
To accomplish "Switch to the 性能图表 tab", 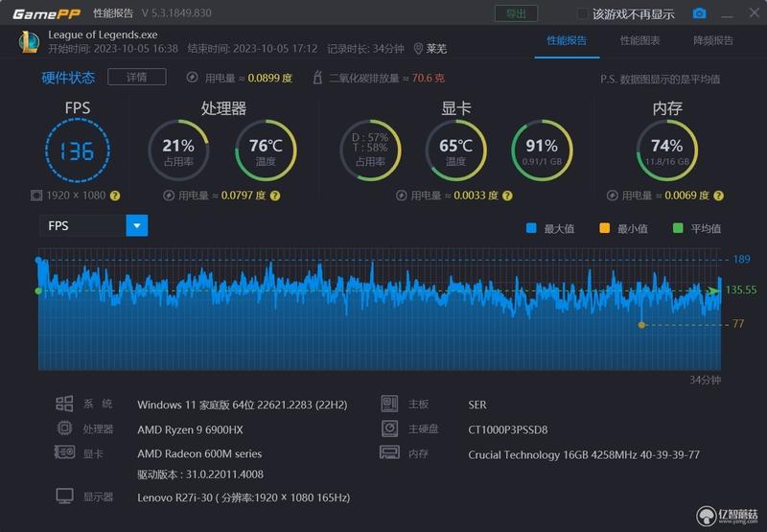I will pyautogui.click(x=639, y=40).
